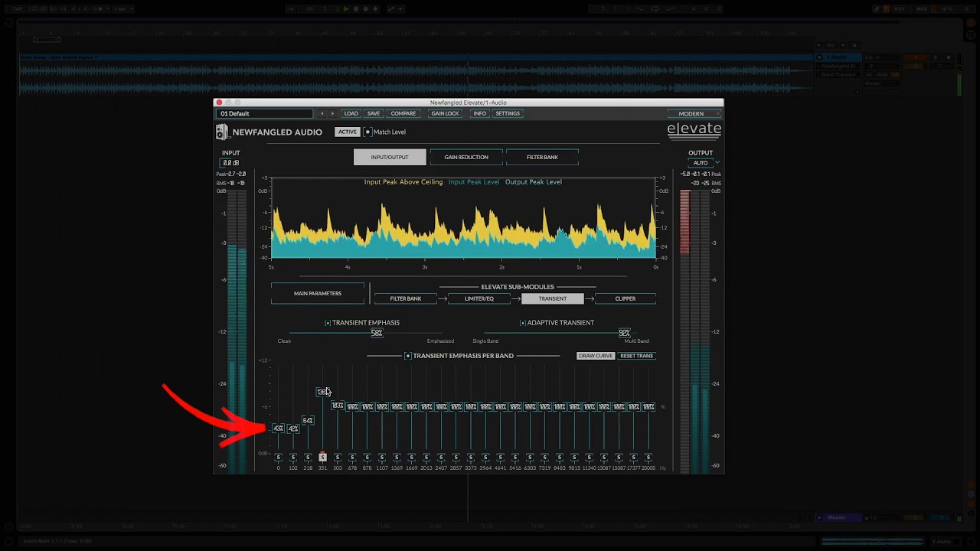
Task: Unsolo the 351 Hz band
Action: pos(322,458)
